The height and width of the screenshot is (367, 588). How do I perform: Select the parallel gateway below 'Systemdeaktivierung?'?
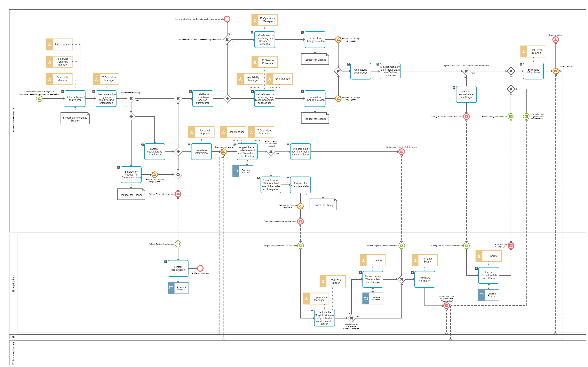[x=131, y=116]
